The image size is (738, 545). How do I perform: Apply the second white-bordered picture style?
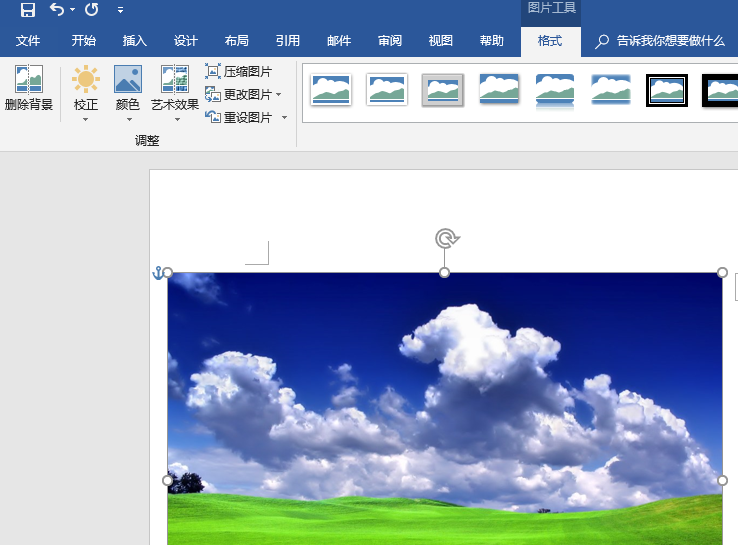(387, 89)
